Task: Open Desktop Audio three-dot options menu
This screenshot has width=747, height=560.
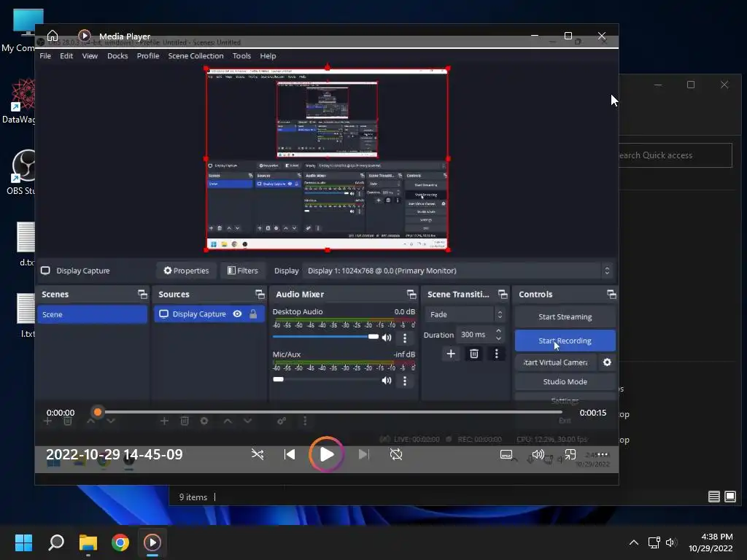Action: pos(405,338)
